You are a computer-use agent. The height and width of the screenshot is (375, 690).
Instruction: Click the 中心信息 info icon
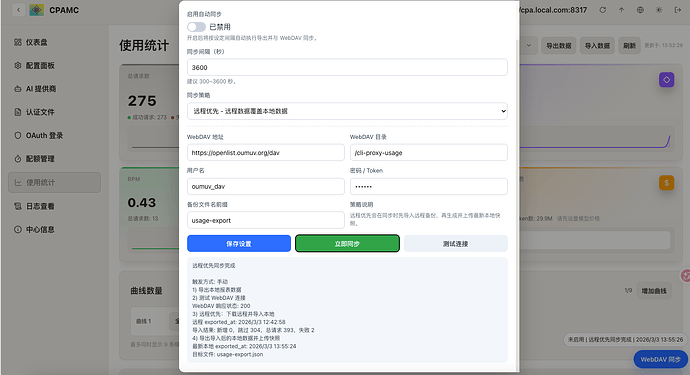pos(18,229)
